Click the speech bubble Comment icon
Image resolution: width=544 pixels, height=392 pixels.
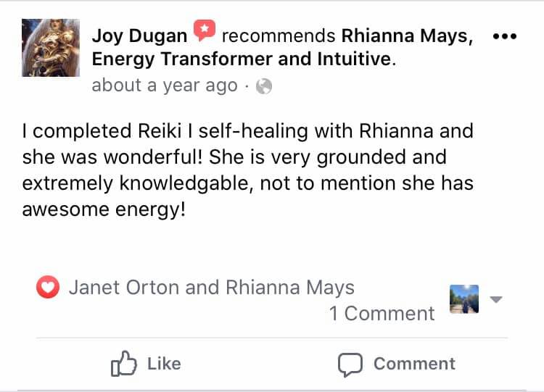tap(350, 364)
